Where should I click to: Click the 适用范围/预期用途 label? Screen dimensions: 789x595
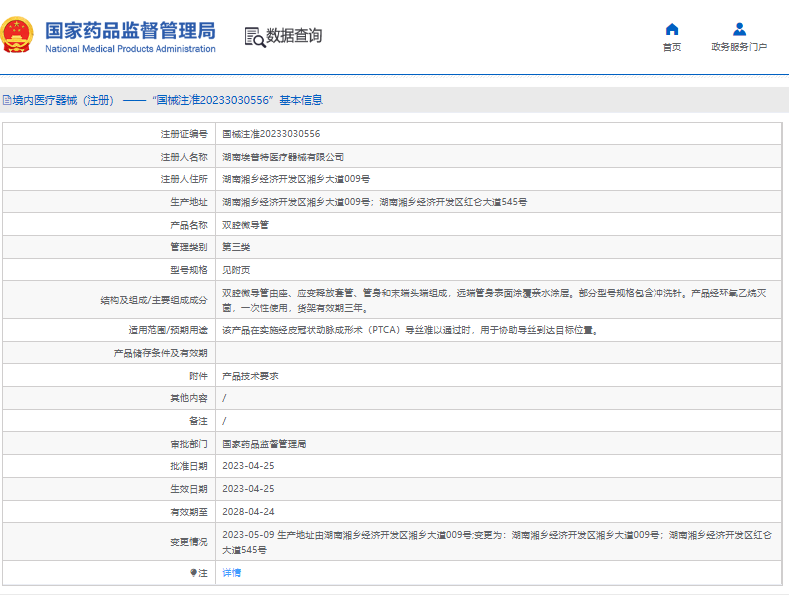click(168, 330)
